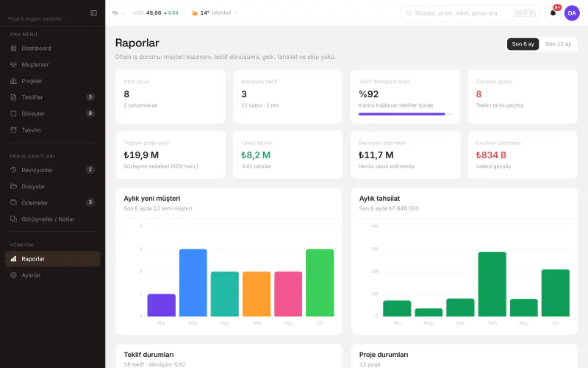Click the Tahsil edilen ₺8,2 M value
The height and width of the screenshot is (368, 588).
pyautogui.click(x=256, y=155)
